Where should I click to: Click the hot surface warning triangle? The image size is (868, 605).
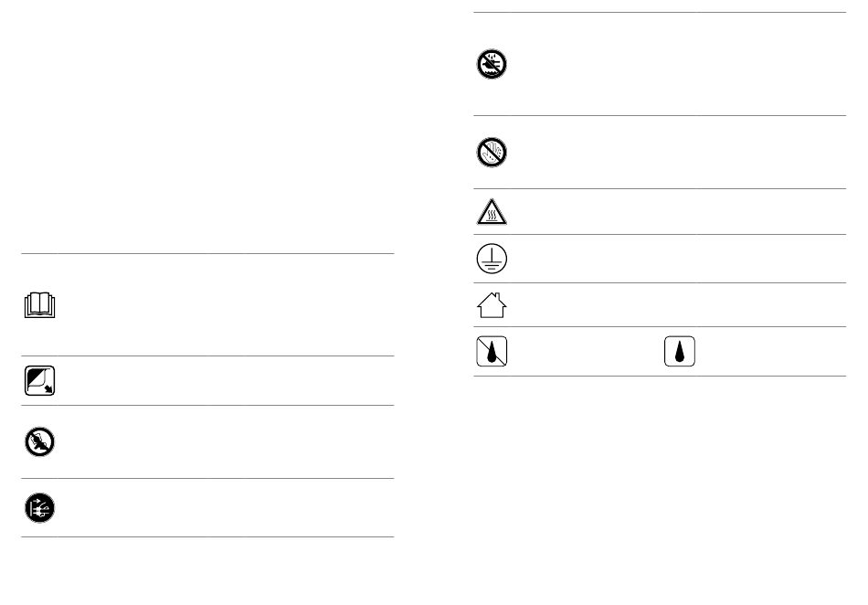coord(492,212)
